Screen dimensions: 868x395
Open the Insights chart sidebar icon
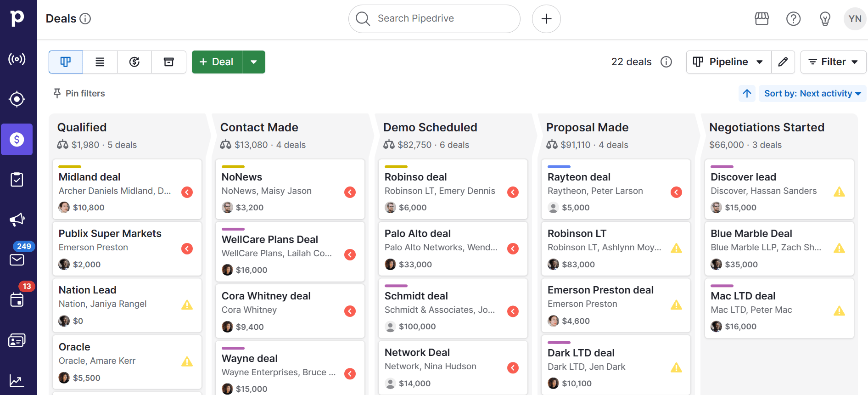pyautogui.click(x=17, y=381)
